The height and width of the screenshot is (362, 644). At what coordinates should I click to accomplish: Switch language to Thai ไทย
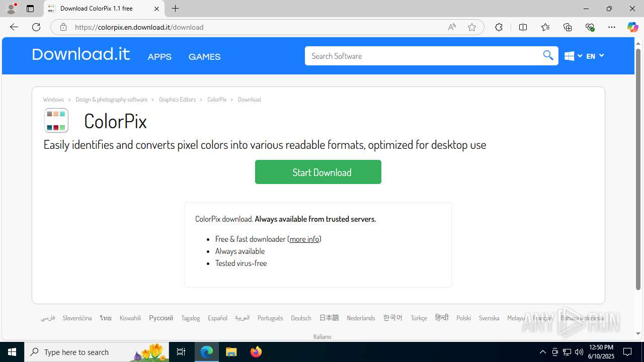(106, 318)
